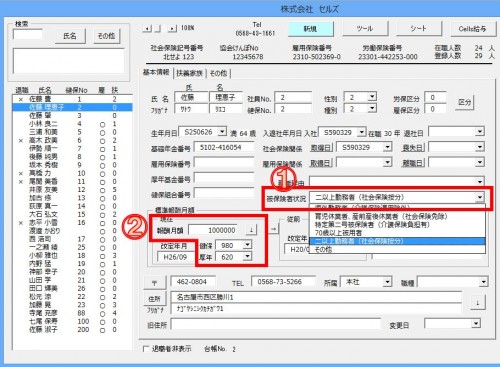Click the previous record arrow button
Image resolution: width=500 pixels, height=367 pixels.
pyautogui.click(x=147, y=29)
